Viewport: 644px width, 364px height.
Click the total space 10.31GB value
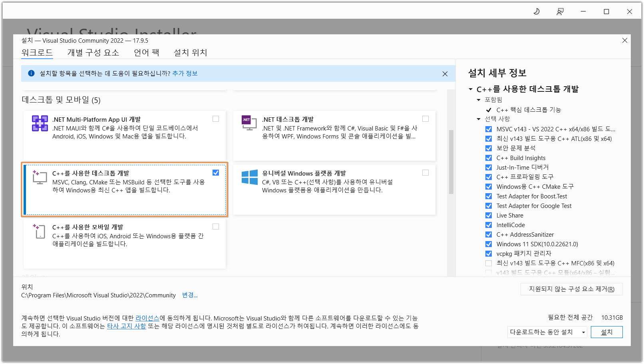pyautogui.click(x=612, y=318)
